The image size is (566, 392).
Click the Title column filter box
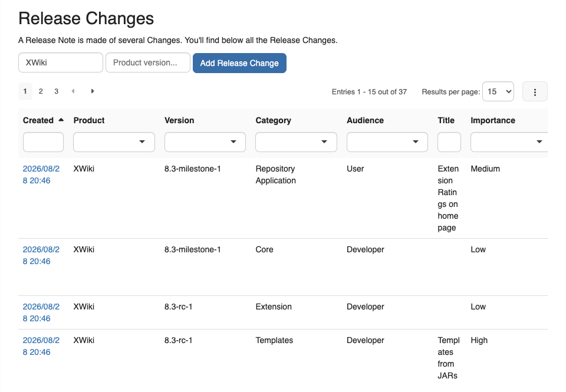[x=449, y=142]
